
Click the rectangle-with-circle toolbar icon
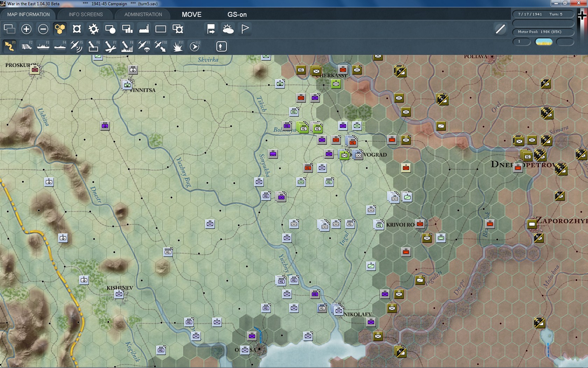coord(110,29)
